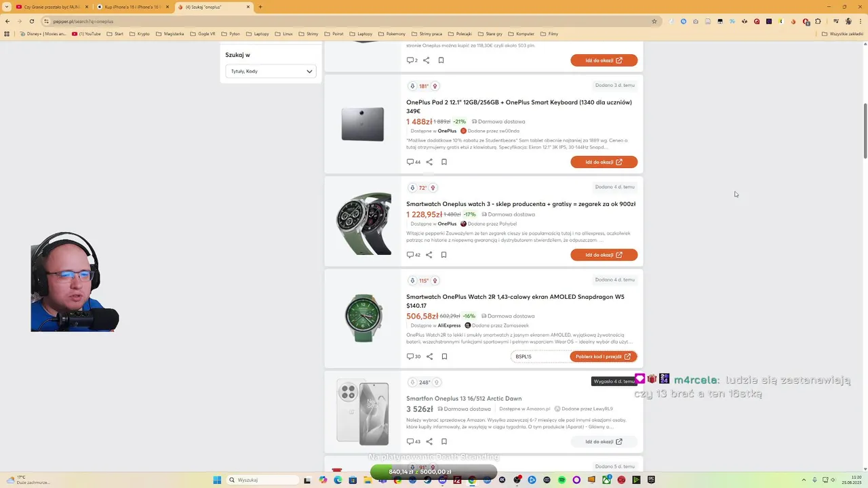The height and width of the screenshot is (488, 868).
Task: Bookmark this page with the star icon
Action: tap(654, 21)
